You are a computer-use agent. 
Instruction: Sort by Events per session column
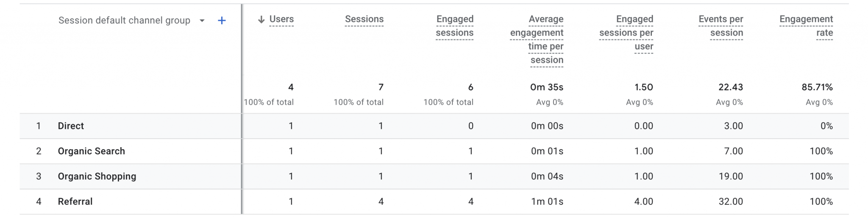(721, 26)
